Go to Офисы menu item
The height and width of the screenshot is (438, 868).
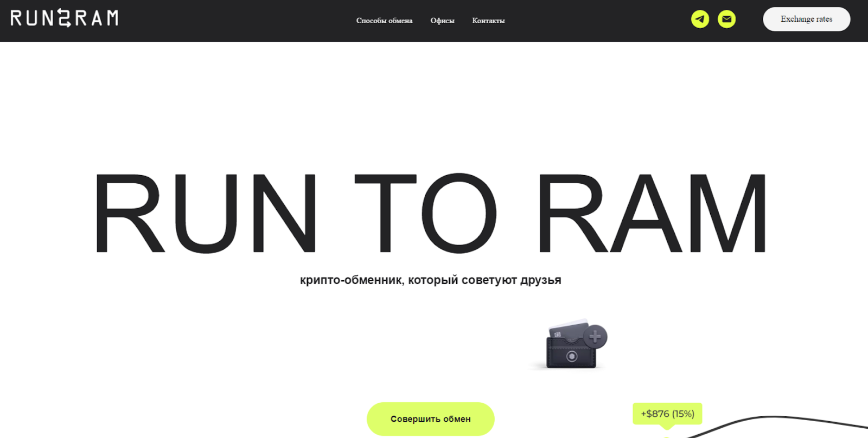tap(442, 21)
